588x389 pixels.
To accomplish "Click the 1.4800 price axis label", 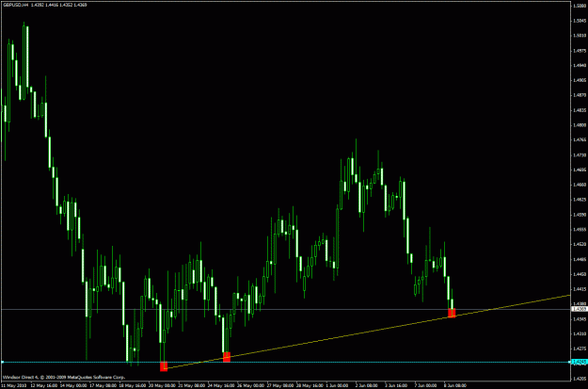I will [580, 125].
